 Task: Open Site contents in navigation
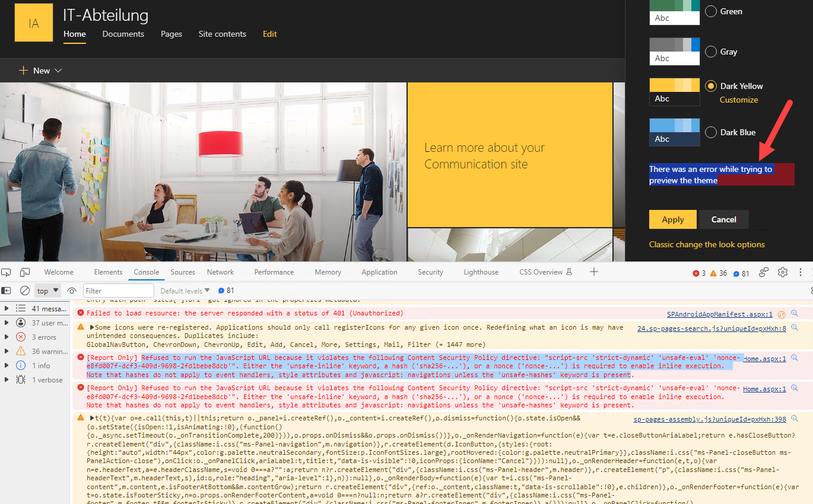pyautogui.click(x=223, y=34)
